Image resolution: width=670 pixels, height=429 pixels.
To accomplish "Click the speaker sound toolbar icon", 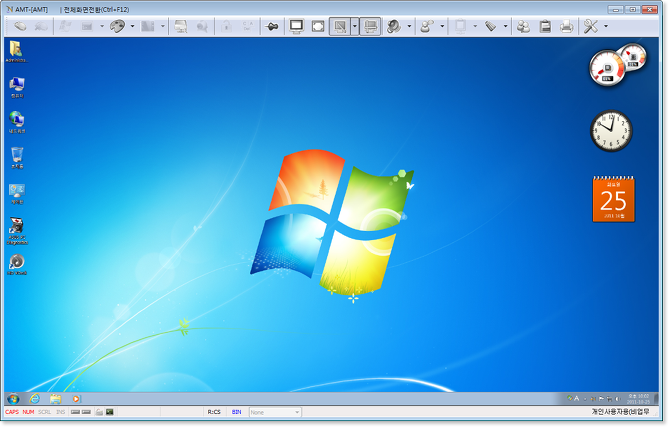I will [x=394, y=26].
